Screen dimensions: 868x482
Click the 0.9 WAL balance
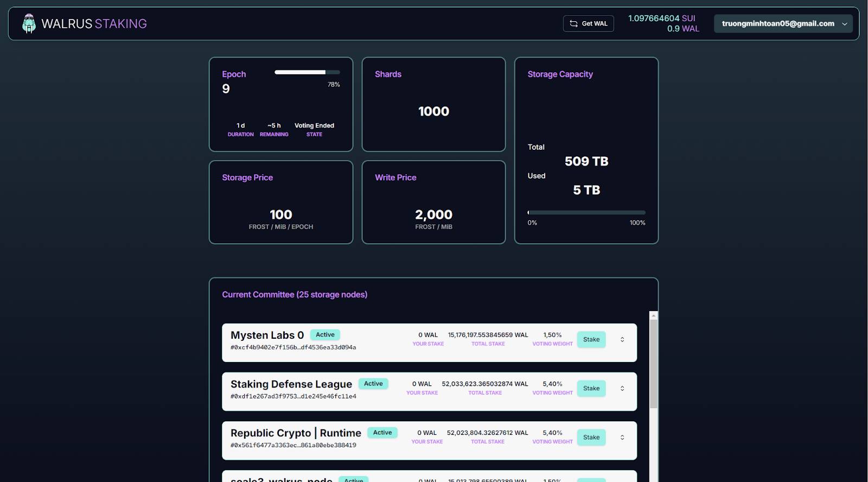(x=683, y=29)
